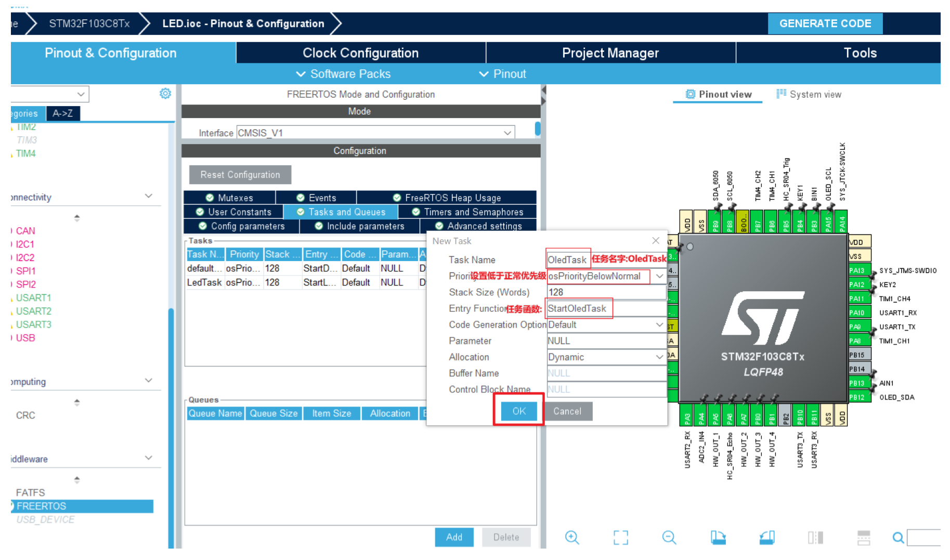Open the Allocation Dynamic dropdown
Image resolution: width=950 pixels, height=560 pixels.
pyautogui.click(x=606, y=357)
